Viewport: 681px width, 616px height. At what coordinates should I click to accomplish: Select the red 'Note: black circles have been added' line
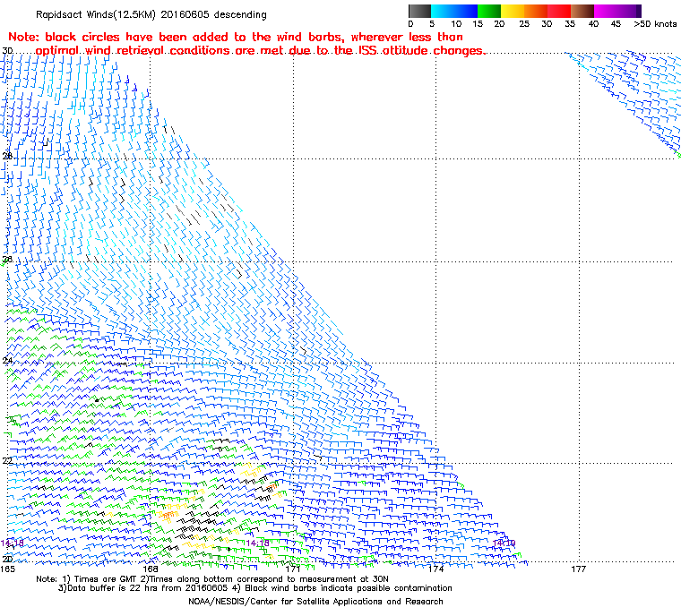click(x=236, y=37)
